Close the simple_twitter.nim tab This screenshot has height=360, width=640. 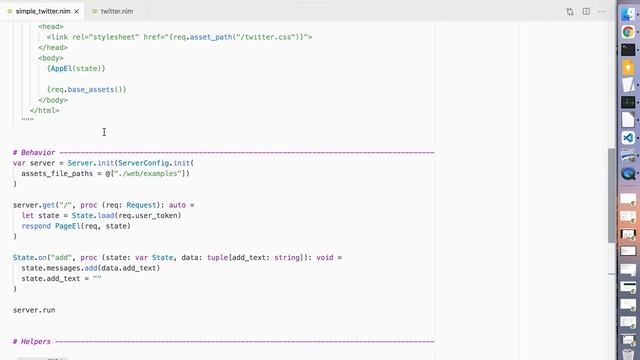(x=76, y=11)
